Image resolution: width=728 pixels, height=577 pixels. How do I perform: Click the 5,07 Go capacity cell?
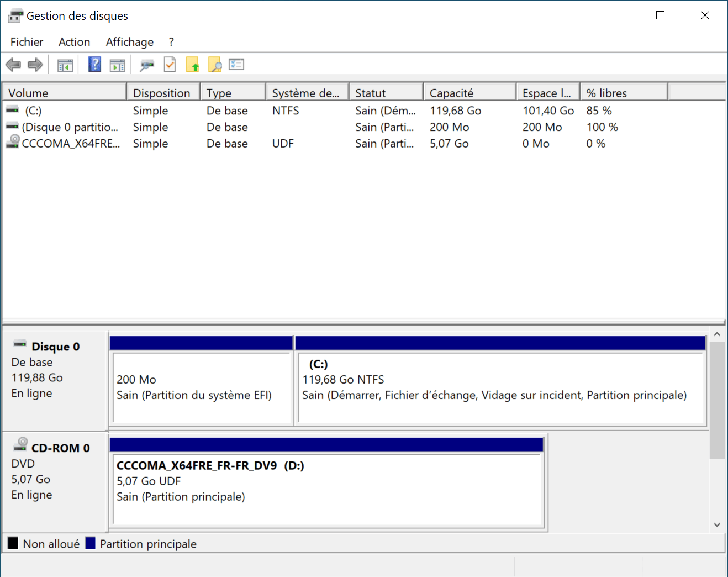pos(449,144)
